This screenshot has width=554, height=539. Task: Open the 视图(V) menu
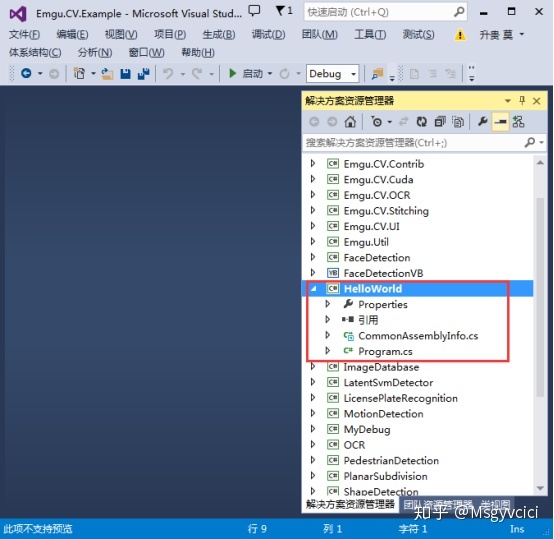121,35
